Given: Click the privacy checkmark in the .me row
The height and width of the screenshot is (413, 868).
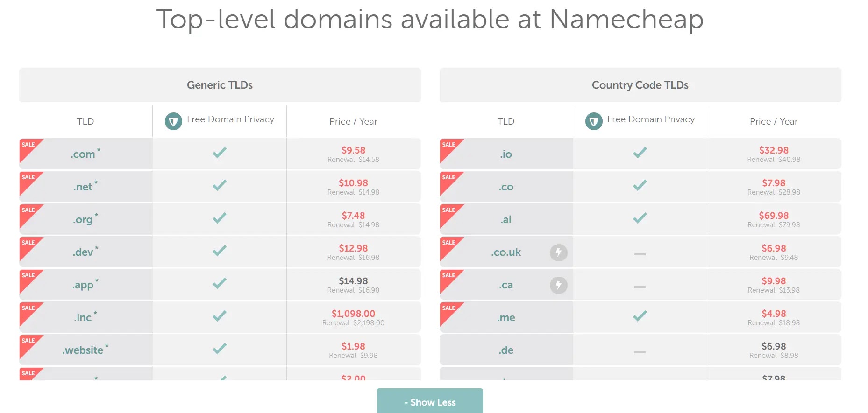Looking at the screenshot, I should pos(640,316).
